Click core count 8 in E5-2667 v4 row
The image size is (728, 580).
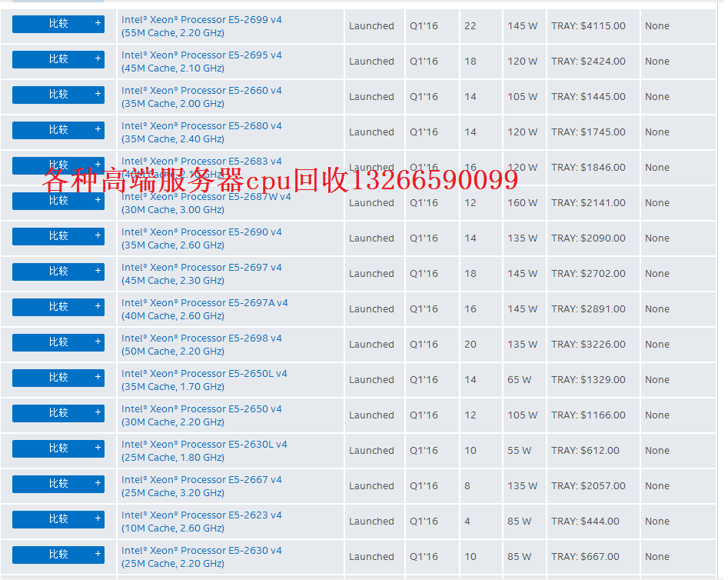(x=467, y=485)
